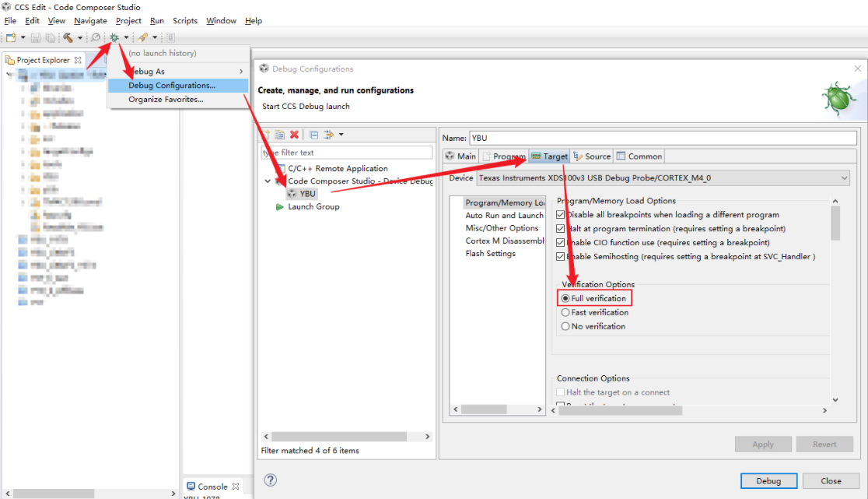Toggle Halt at program termination checkbox

click(x=560, y=229)
